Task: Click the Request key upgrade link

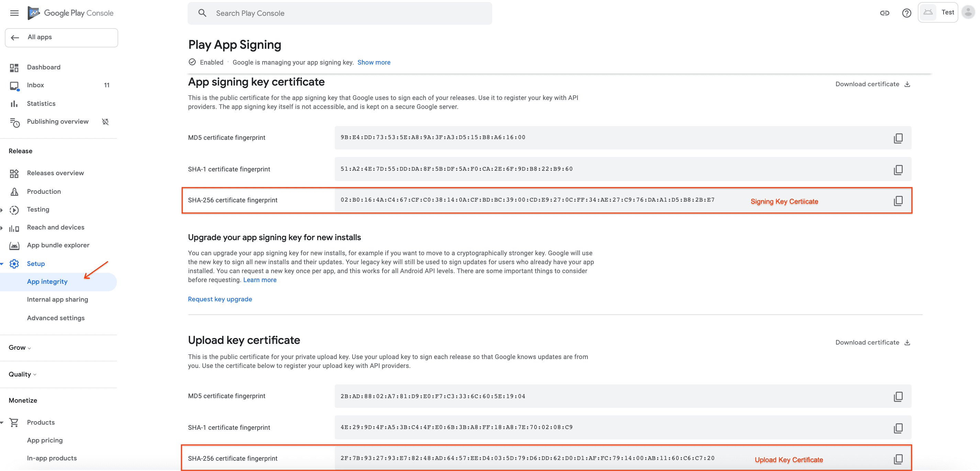Action: click(x=220, y=299)
